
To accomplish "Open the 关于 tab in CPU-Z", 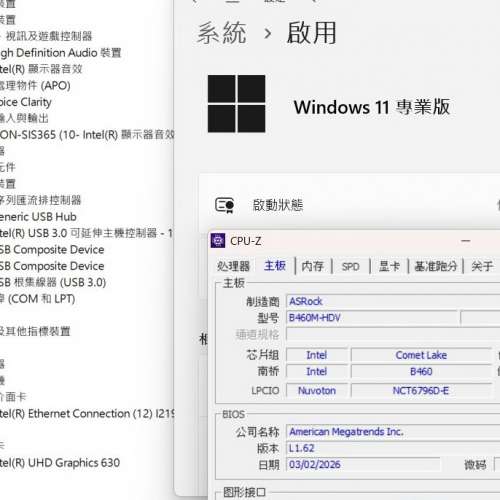I will (482, 266).
